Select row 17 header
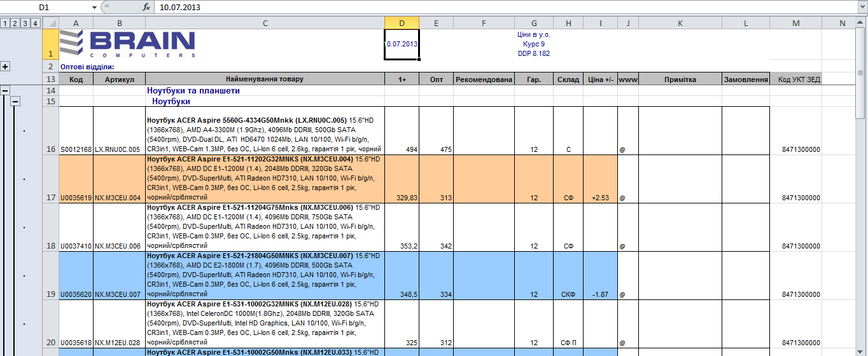The width and height of the screenshot is (868, 356). pos(51,179)
